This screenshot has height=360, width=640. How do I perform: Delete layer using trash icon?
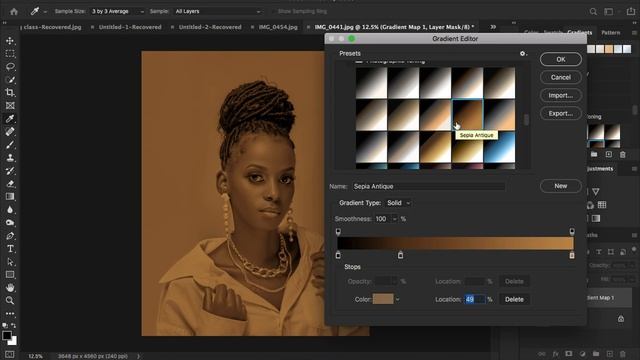(x=623, y=354)
